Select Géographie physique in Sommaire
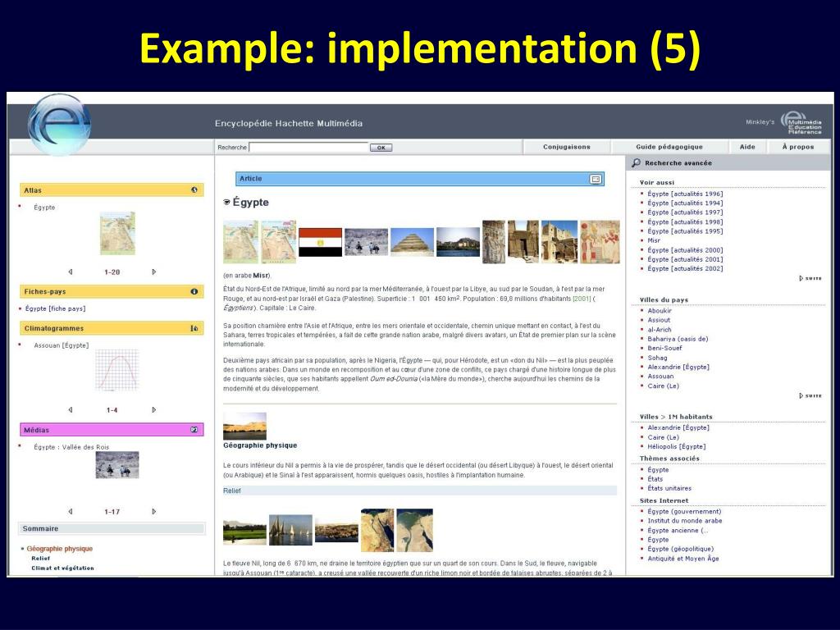840x630 pixels. [x=59, y=549]
